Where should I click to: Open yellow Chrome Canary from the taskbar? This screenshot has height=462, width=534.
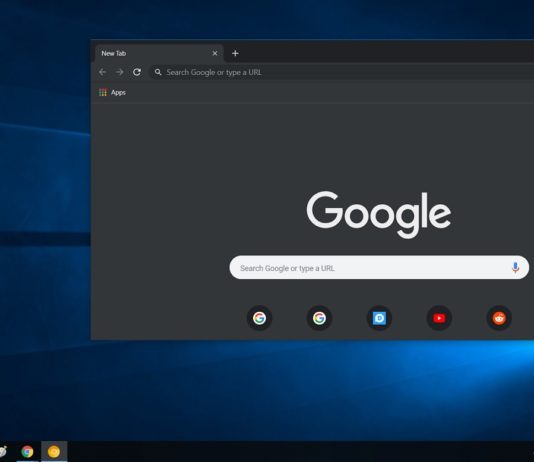(x=54, y=452)
